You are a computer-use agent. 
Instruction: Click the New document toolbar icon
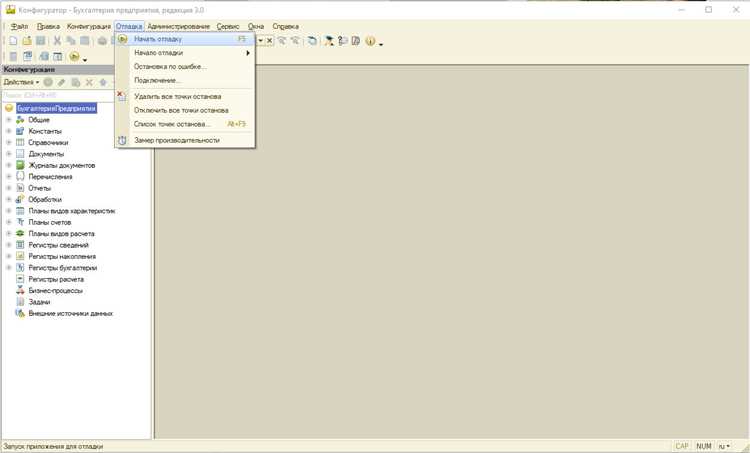(x=13, y=41)
